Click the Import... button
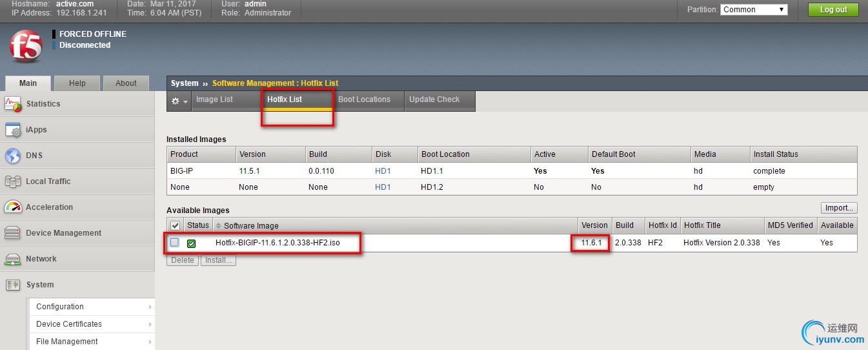The image size is (868, 350). click(x=839, y=208)
